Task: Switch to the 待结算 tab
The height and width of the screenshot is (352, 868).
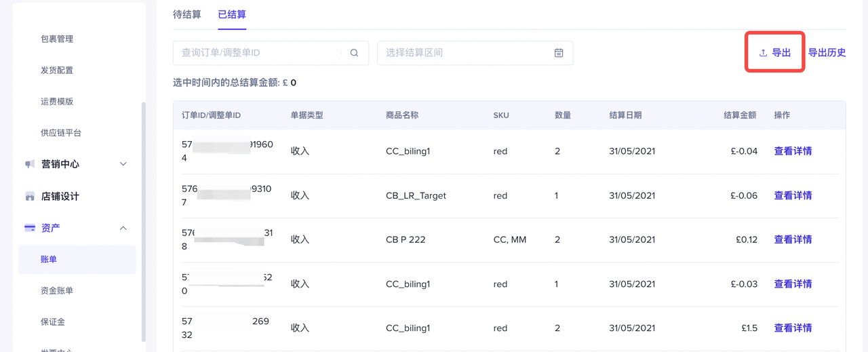Action: point(187,14)
